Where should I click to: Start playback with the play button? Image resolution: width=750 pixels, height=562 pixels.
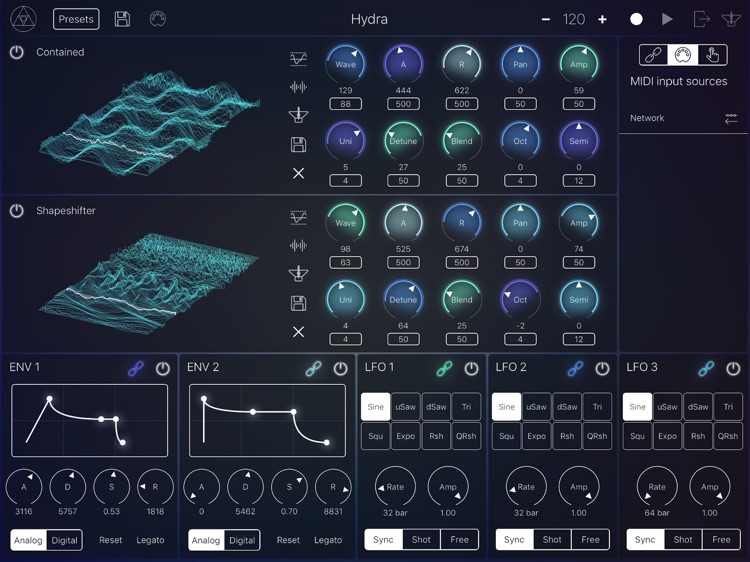[667, 19]
